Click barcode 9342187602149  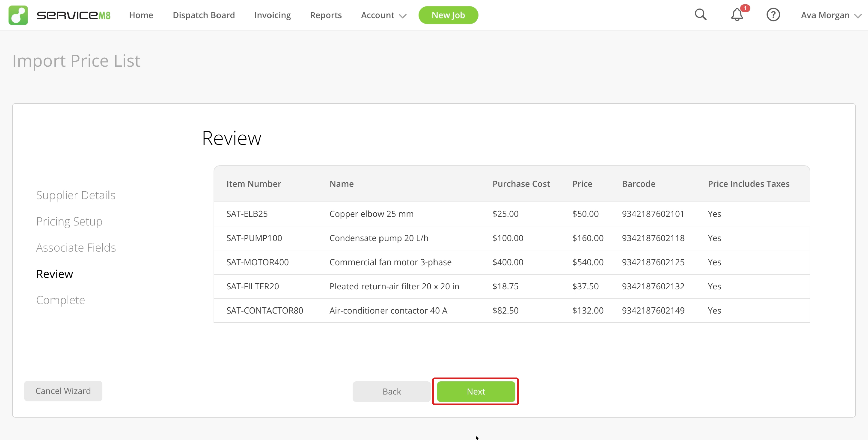pyautogui.click(x=653, y=311)
